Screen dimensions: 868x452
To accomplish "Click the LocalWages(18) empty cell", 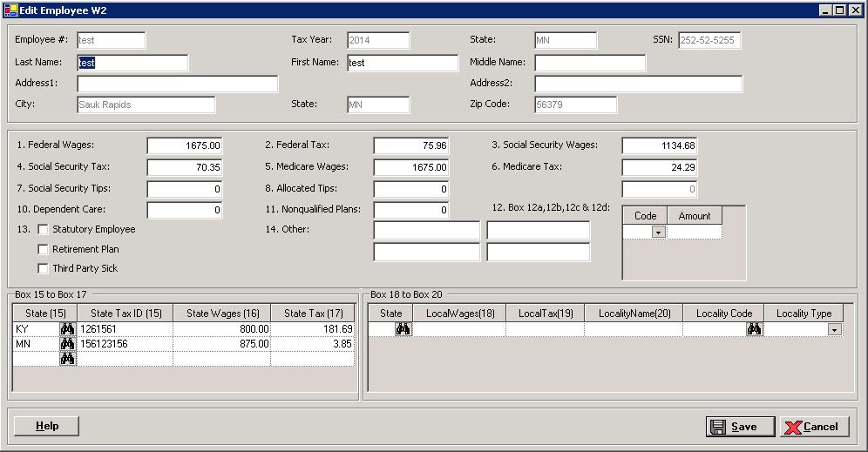I will [459, 329].
